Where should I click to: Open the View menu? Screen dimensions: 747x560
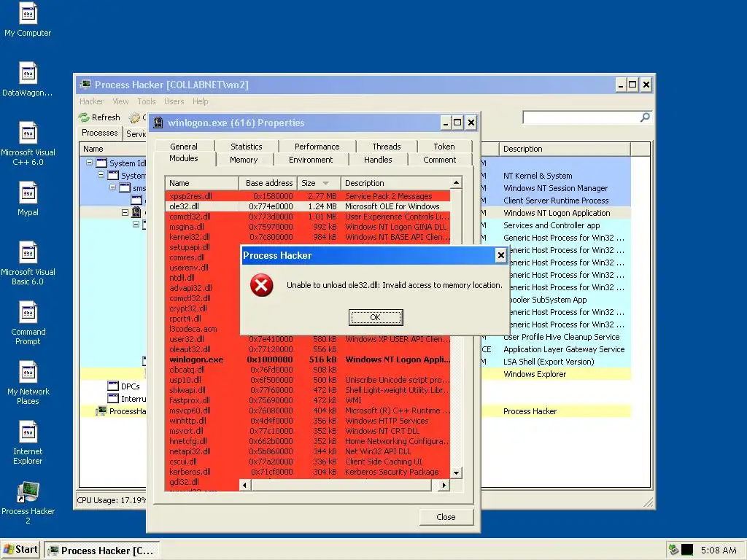[120, 101]
